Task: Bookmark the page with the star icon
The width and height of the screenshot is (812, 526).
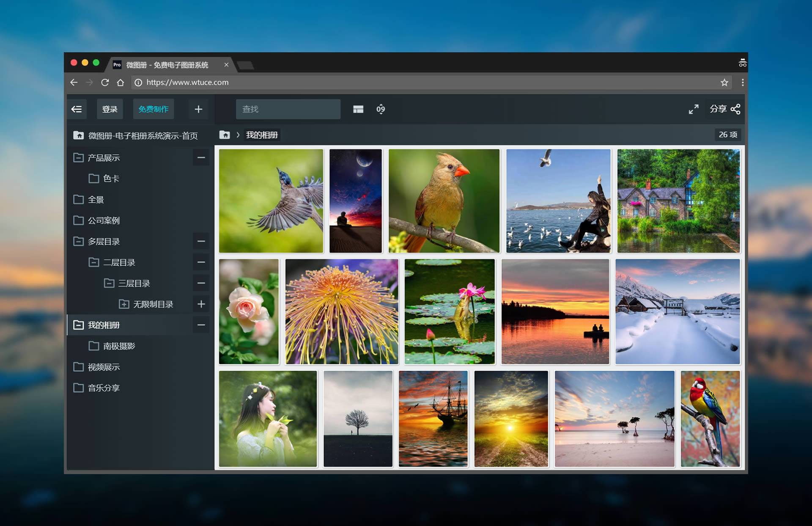Action: tap(724, 83)
